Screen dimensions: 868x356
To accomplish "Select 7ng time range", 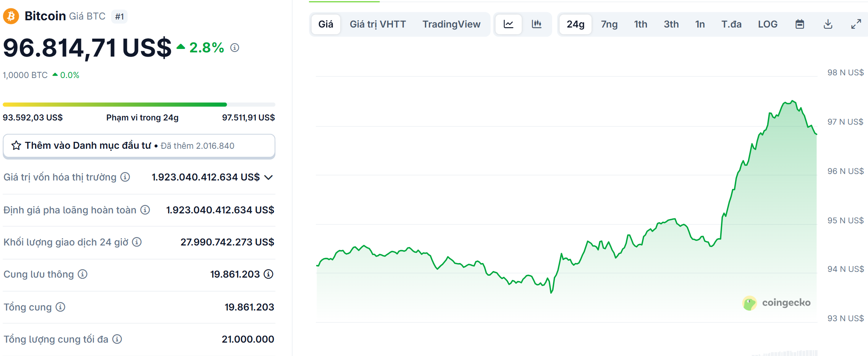I will coord(609,24).
